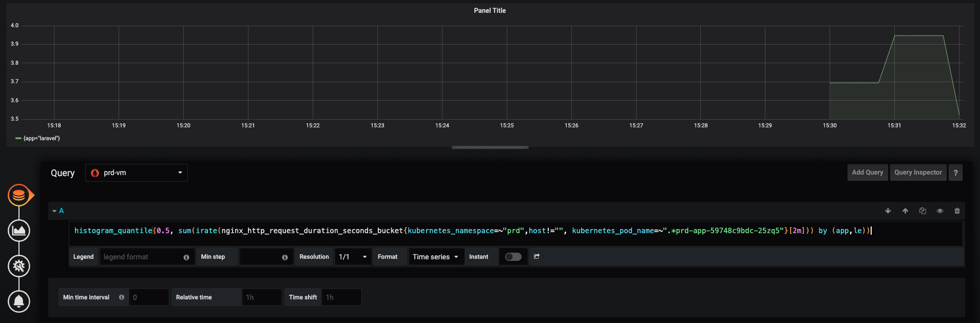Viewport: 980px width, 323px height.
Task: Click the Min step info icon
Action: [285, 257]
